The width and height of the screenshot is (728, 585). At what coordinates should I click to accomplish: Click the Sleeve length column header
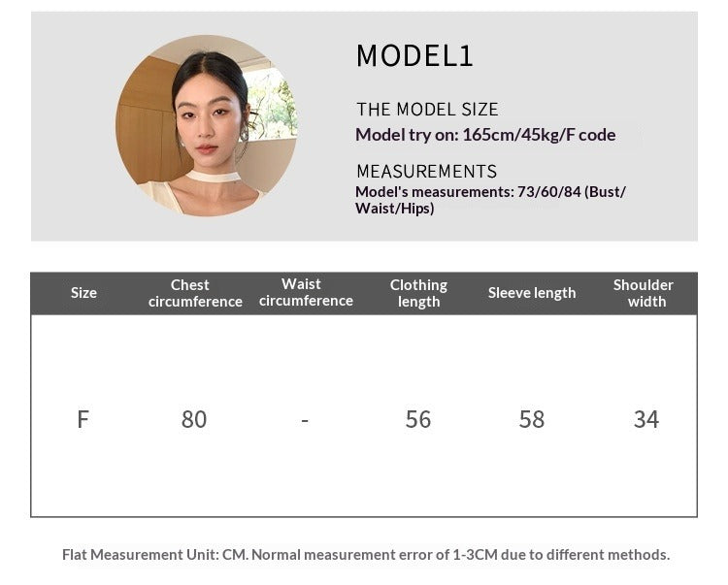(x=532, y=293)
